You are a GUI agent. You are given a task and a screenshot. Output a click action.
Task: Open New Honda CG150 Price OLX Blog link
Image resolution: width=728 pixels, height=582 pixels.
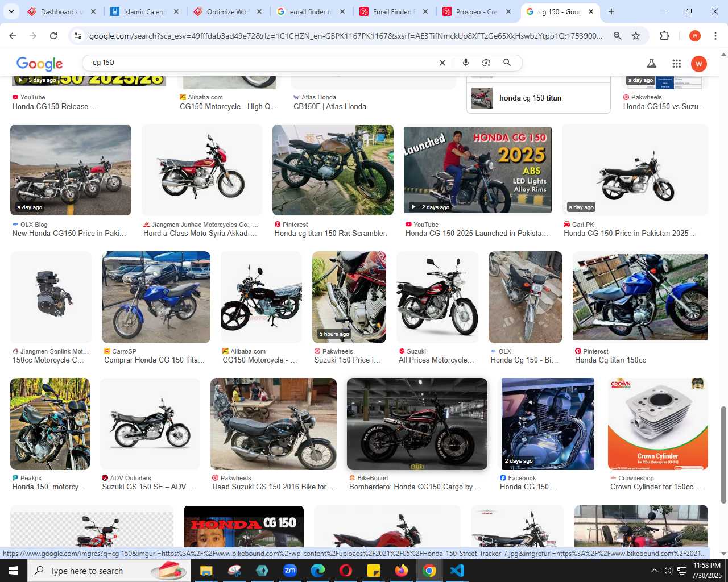[69, 233]
